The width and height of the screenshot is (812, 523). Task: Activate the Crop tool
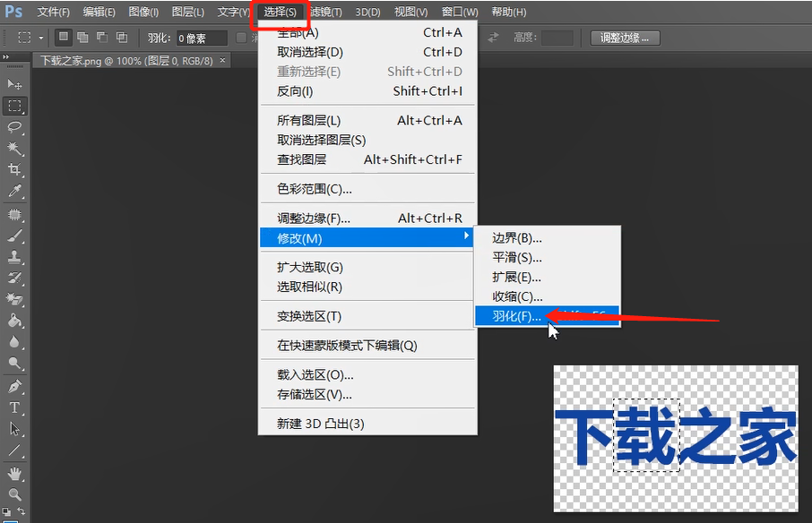click(13, 170)
